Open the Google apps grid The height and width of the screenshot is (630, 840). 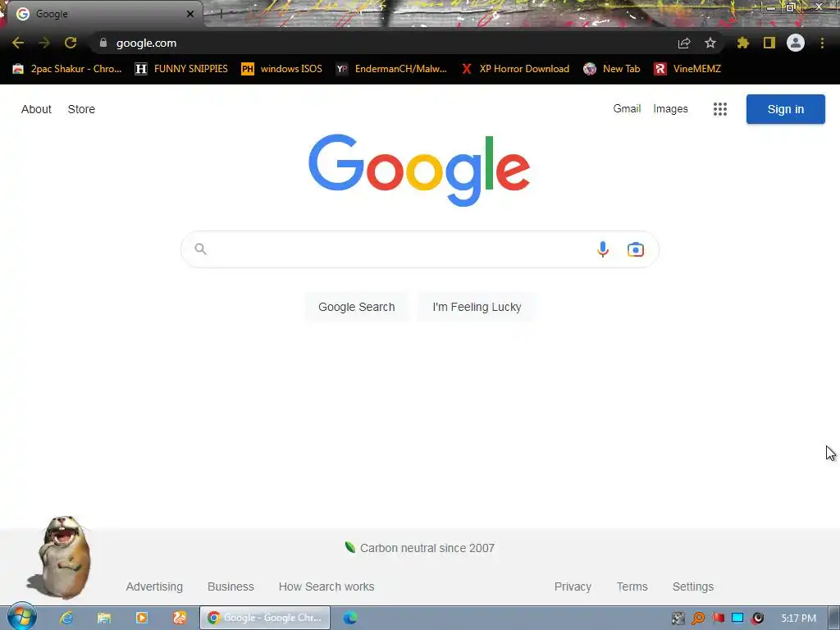coord(720,109)
